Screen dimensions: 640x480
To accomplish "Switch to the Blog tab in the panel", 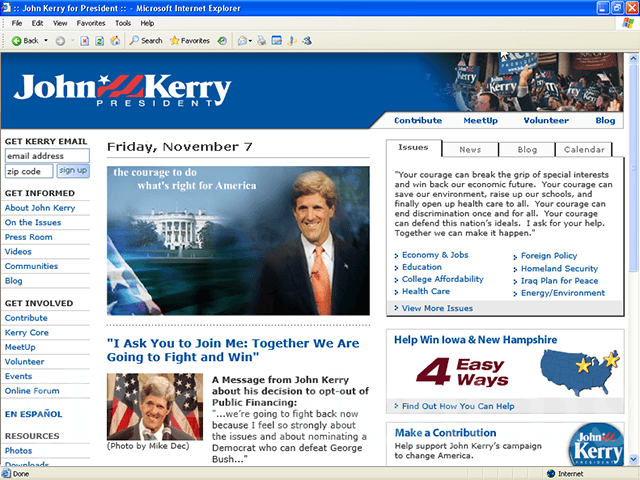I will 527,149.
